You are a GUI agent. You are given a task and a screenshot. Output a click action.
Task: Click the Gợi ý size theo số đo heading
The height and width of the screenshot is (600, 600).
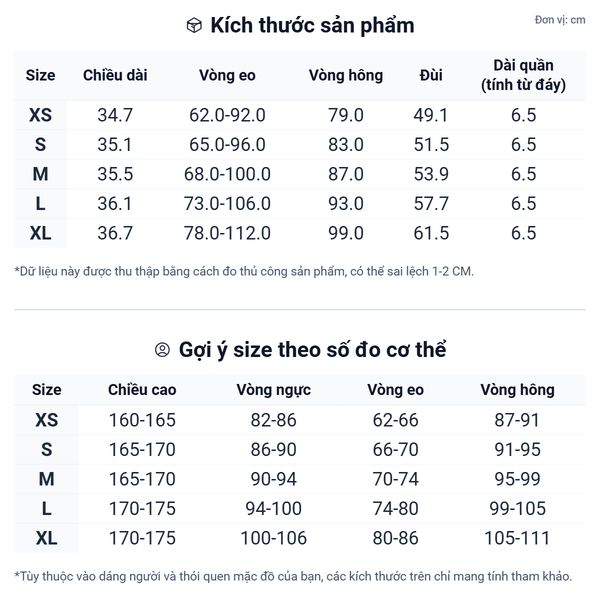point(312,350)
